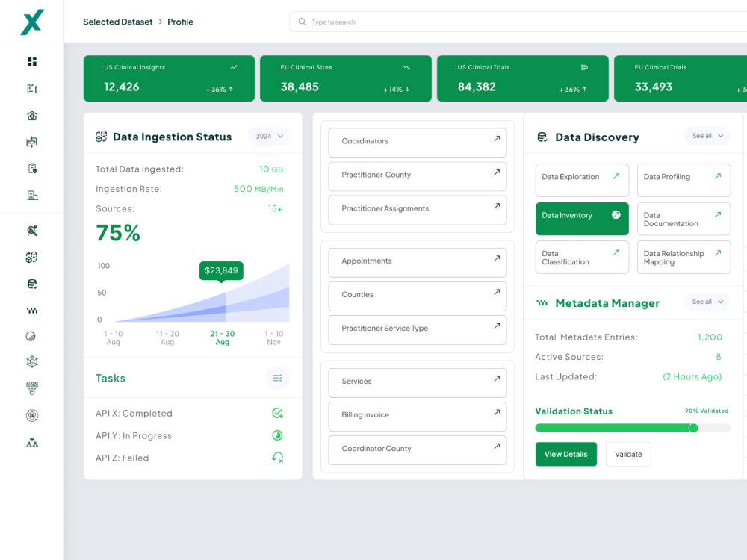This screenshot has width=747, height=560.
Task: Open Practitioner Service Type entry
Action: point(418,330)
